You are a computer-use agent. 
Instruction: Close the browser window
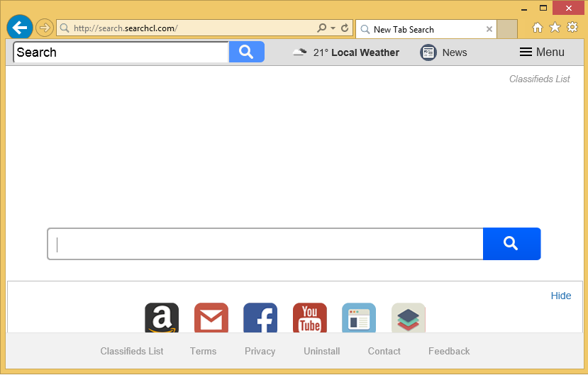click(x=569, y=8)
